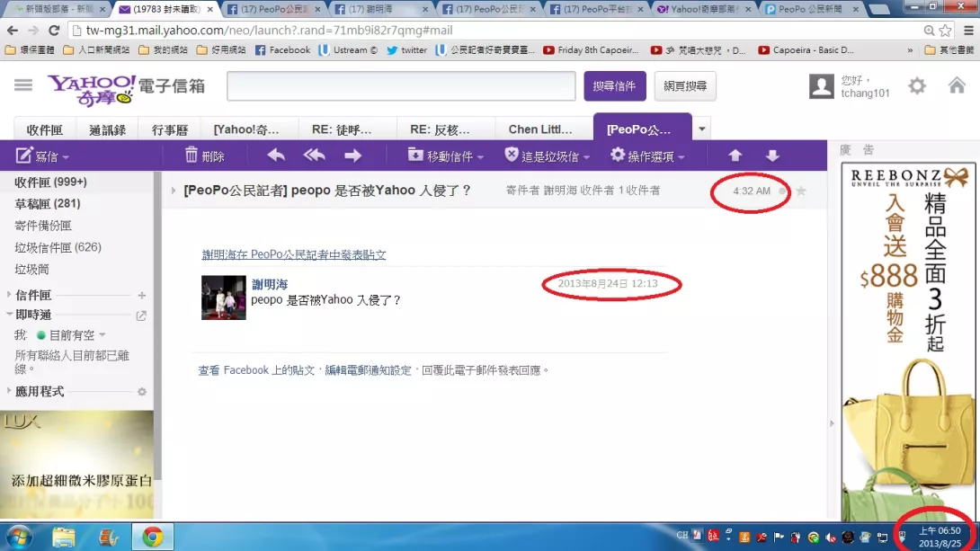Add a new folder with plus icon
This screenshot has width=980, height=551.
[x=142, y=295]
